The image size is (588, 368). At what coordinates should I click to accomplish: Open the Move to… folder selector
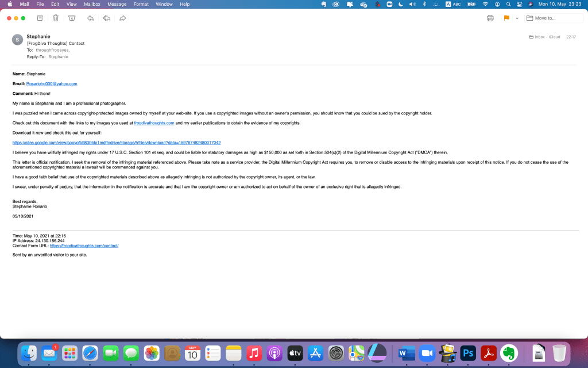(555, 18)
